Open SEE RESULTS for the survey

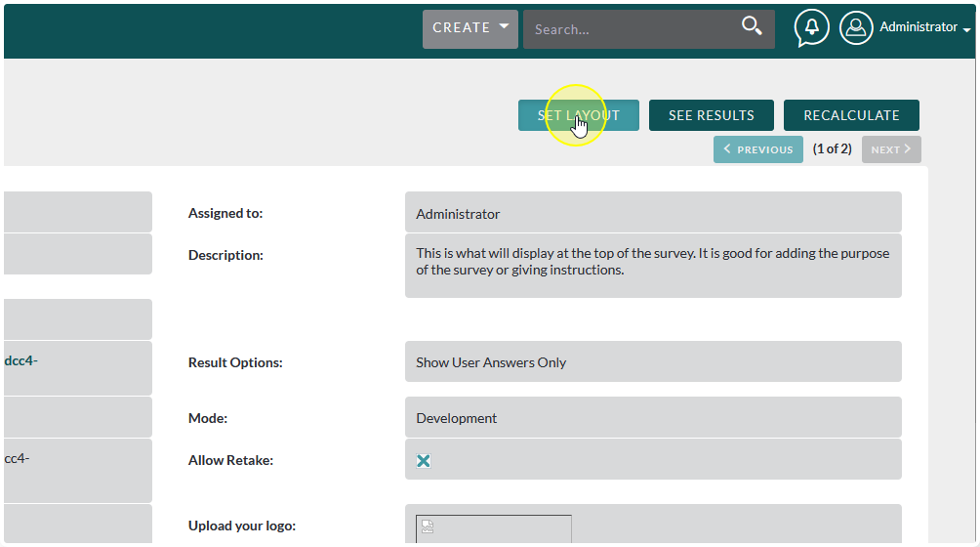pos(711,115)
